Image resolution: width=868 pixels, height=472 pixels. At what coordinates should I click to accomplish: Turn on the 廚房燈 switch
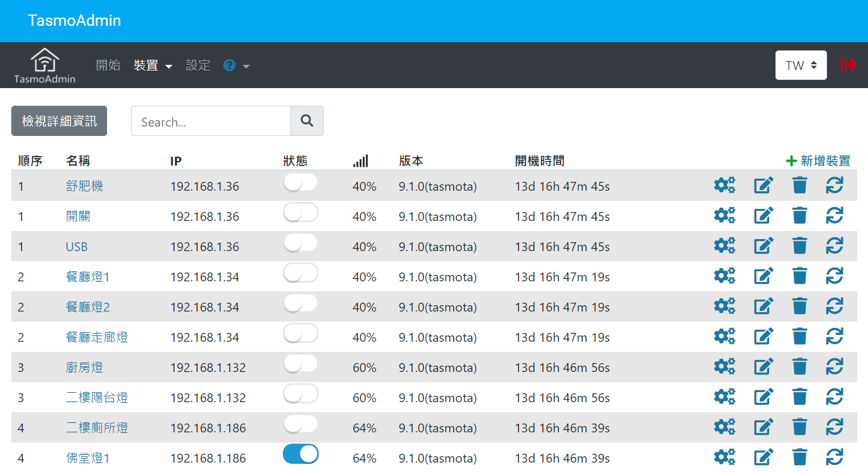pos(300,364)
